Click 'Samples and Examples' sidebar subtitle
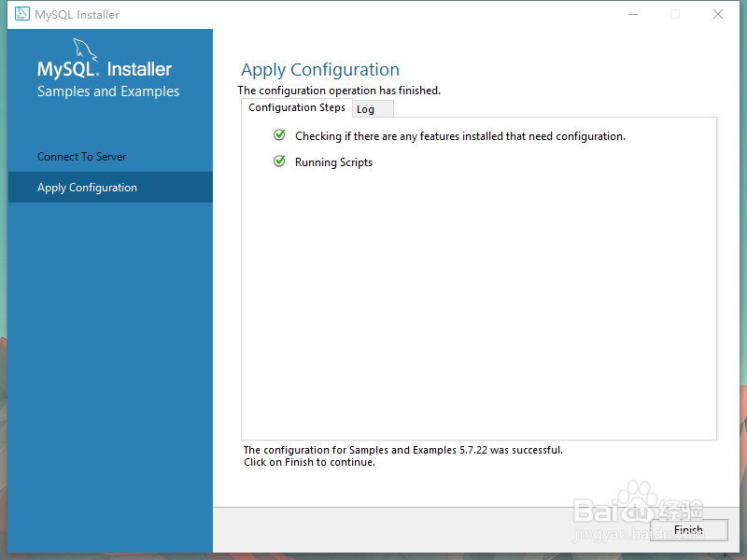747x560 pixels. coord(108,91)
